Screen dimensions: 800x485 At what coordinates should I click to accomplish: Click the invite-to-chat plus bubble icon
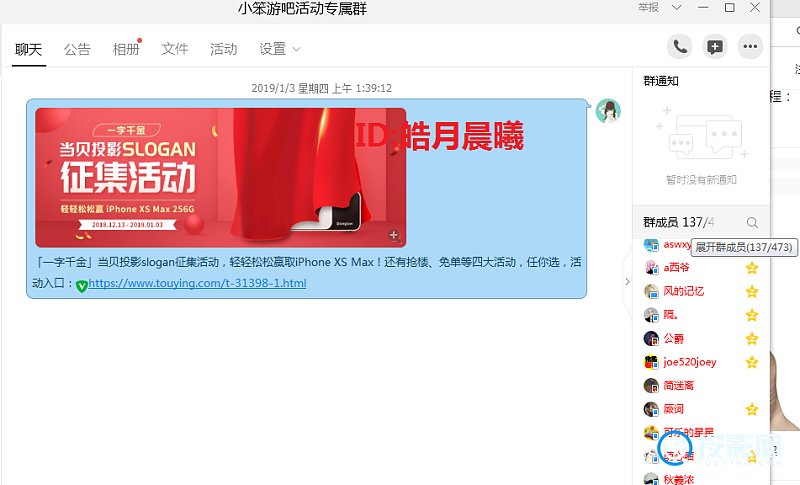pos(715,47)
